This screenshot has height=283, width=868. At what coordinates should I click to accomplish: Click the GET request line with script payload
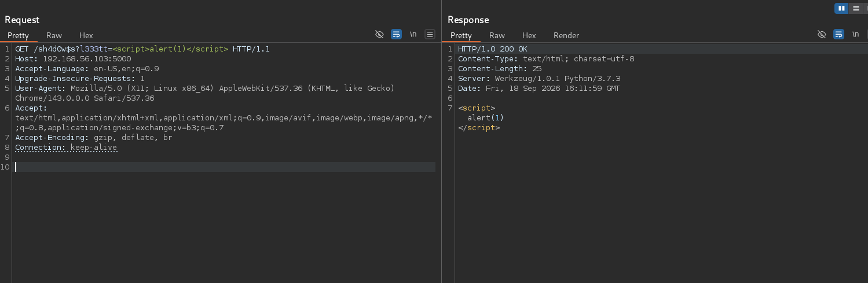pyautogui.click(x=142, y=49)
